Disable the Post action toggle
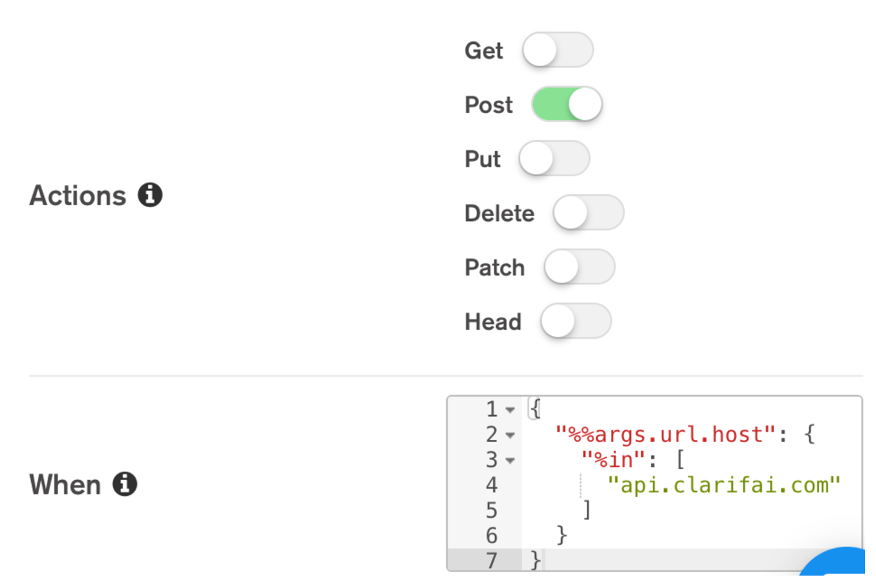Screen dimensions: 876x588 [567, 105]
